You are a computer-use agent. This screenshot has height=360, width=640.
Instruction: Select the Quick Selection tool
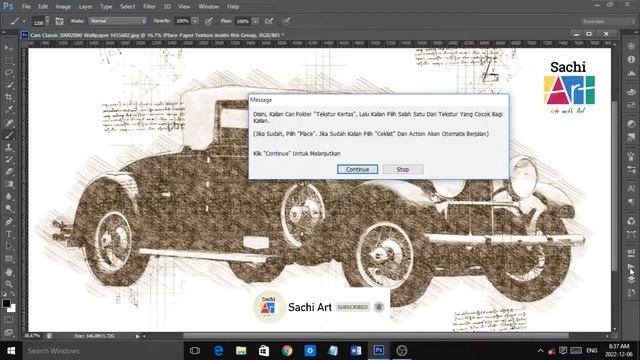pyautogui.click(x=9, y=85)
